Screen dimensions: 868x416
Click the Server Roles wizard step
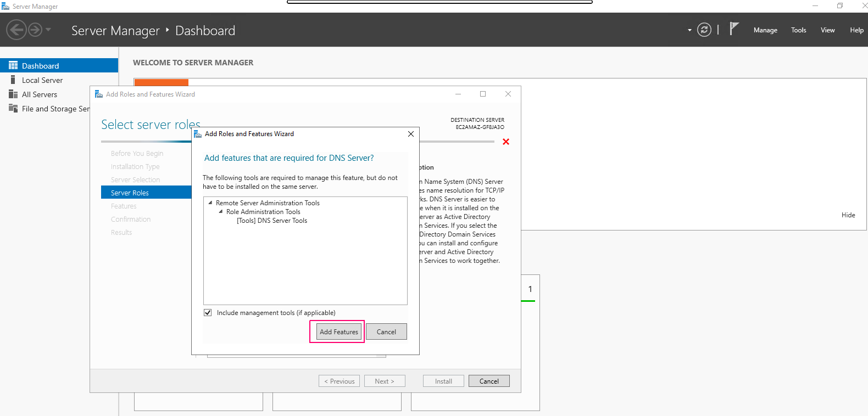click(x=146, y=193)
